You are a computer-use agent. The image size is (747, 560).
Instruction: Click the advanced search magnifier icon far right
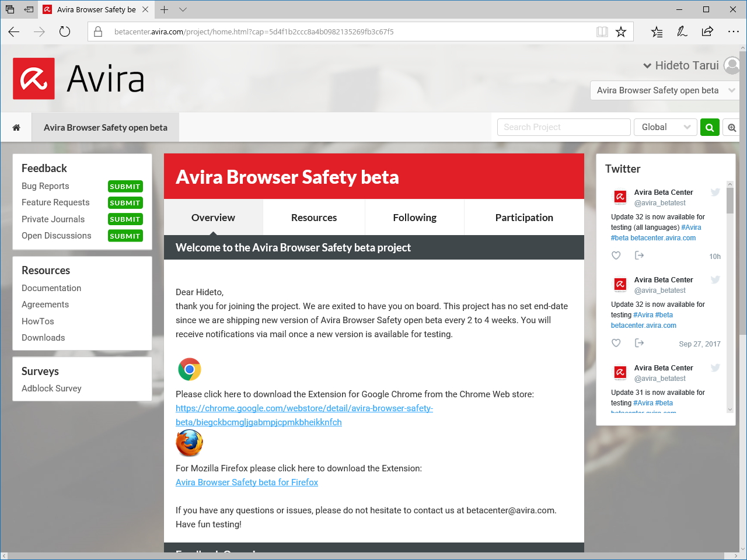point(731,127)
